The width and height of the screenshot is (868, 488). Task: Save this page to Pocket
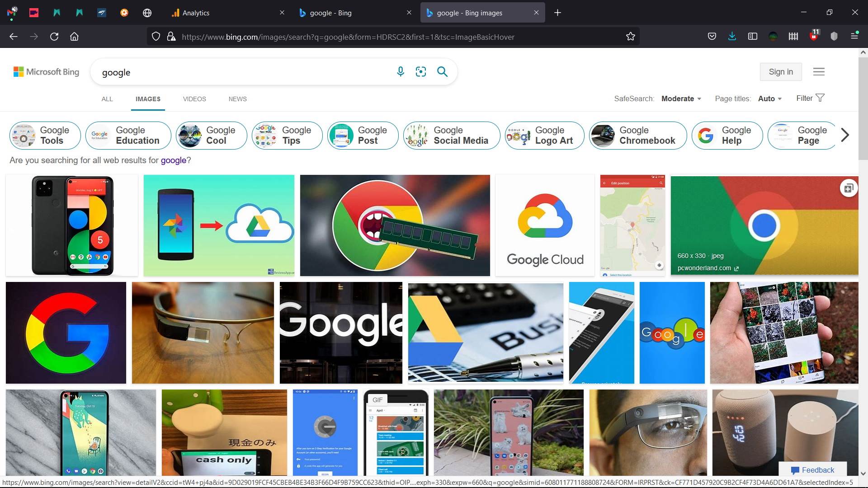[712, 36]
